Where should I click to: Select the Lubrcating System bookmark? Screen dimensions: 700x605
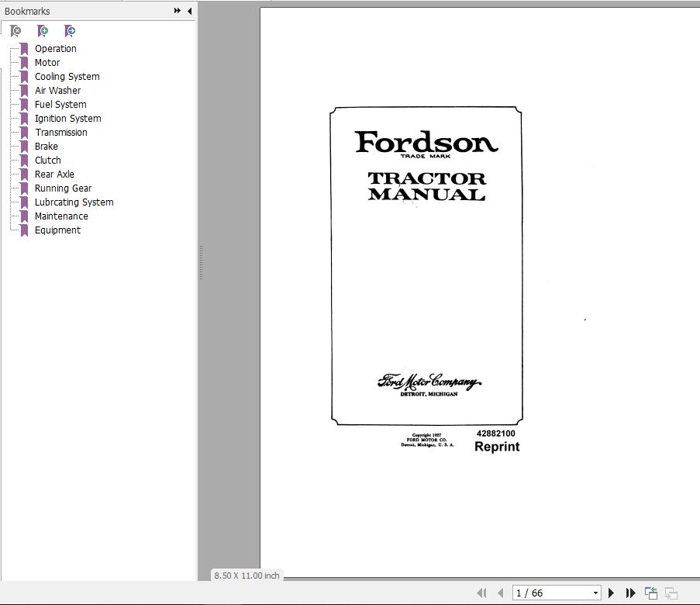74,202
